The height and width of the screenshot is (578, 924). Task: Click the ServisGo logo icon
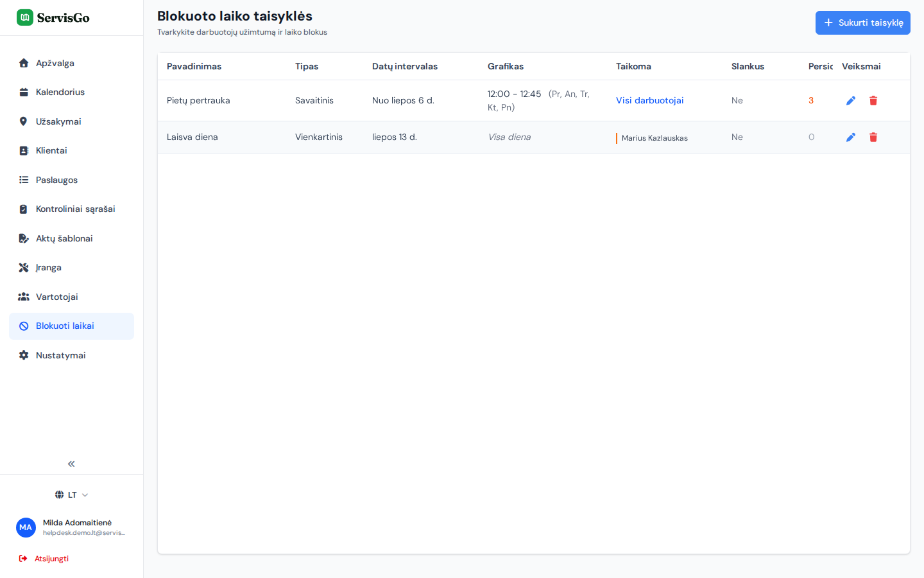click(x=25, y=17)
